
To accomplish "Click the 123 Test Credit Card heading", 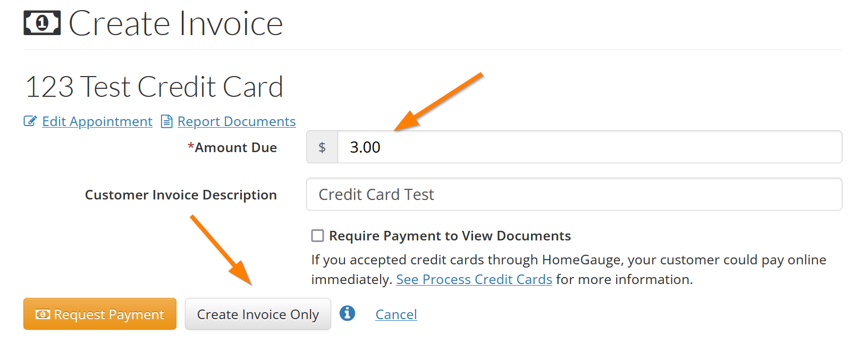I will click(154, 87).
